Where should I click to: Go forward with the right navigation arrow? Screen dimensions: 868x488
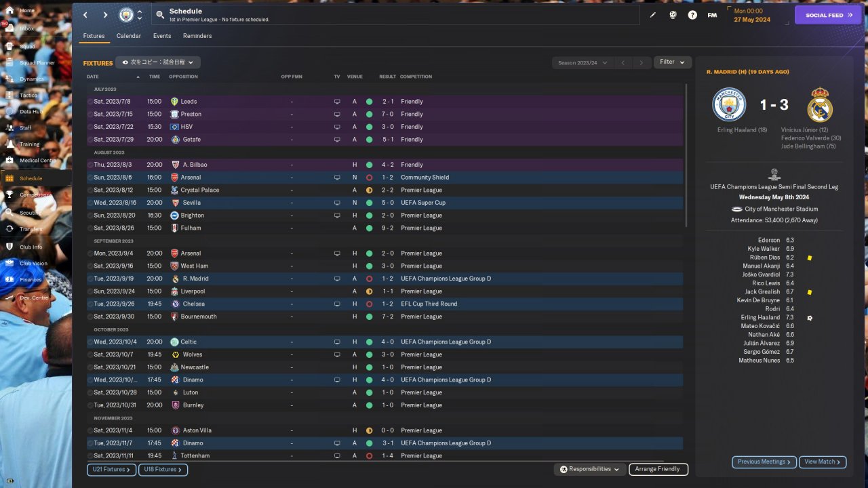[105, 15]
